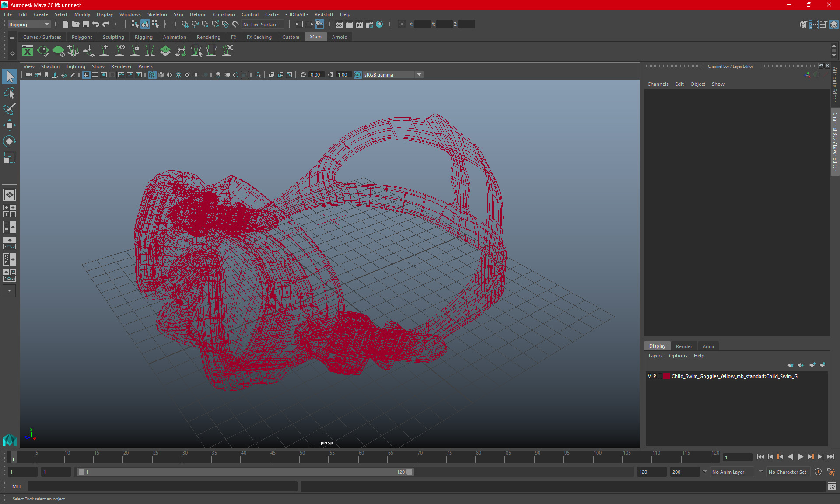This screenshot has height=504, width=840.
Task: Open the Redshift menu
Action: tap(324, 14)
